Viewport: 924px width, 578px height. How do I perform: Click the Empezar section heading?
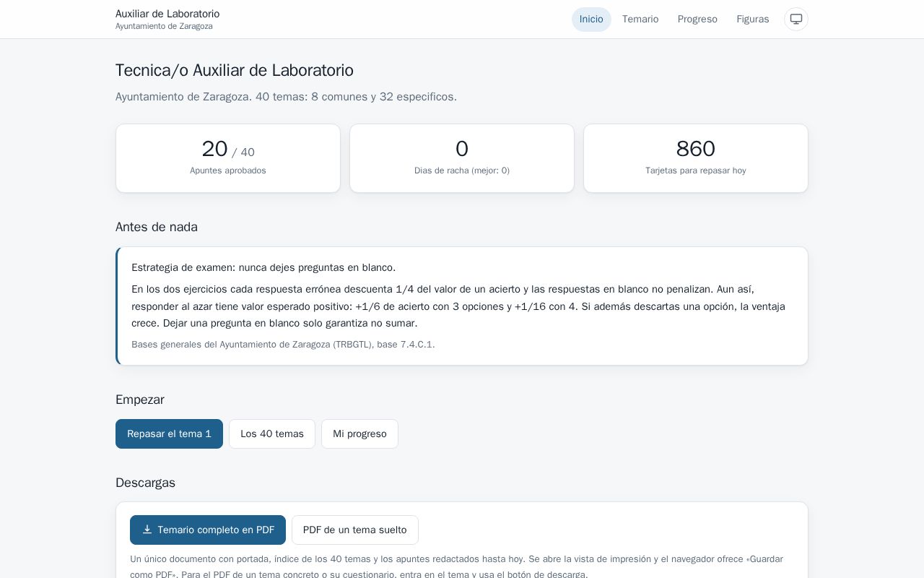(x=140, y=400)
